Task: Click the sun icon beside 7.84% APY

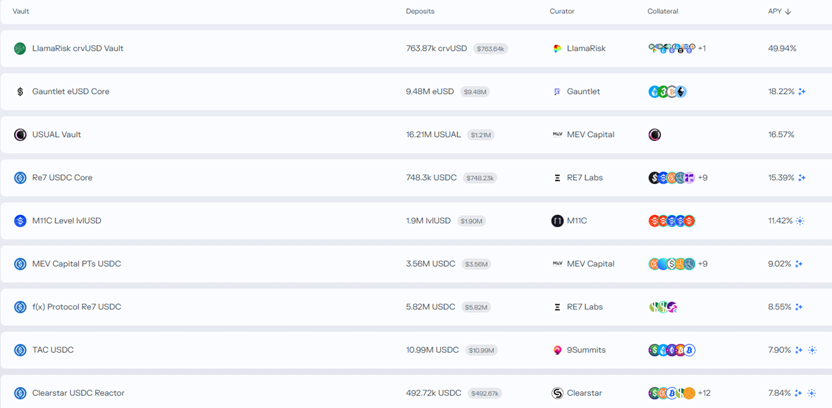Action: (811, 393)
